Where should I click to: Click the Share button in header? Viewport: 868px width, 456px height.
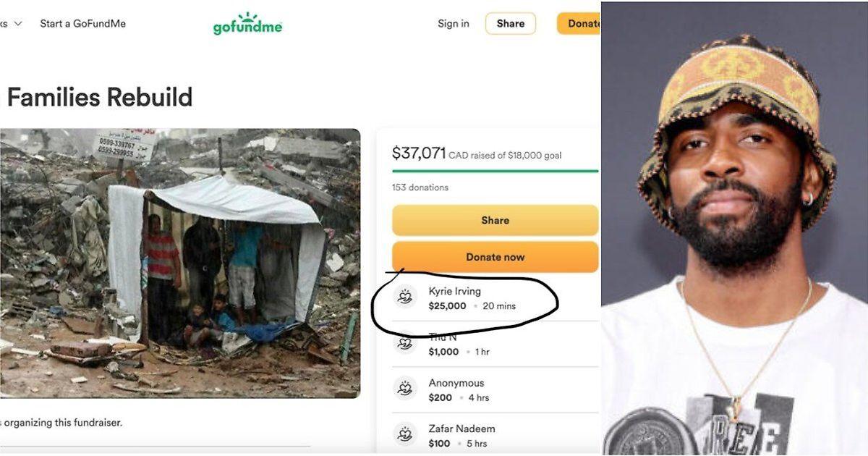tap(511, 23)
